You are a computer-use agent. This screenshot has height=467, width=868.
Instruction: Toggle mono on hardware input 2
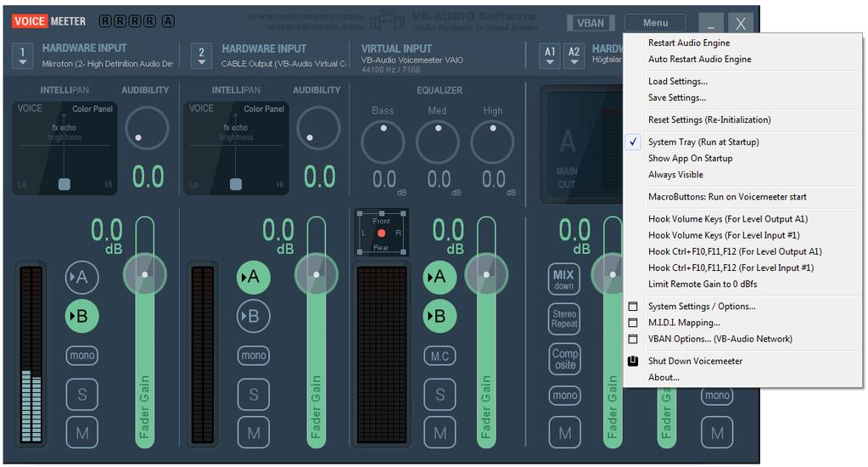[x=254, y=355]
